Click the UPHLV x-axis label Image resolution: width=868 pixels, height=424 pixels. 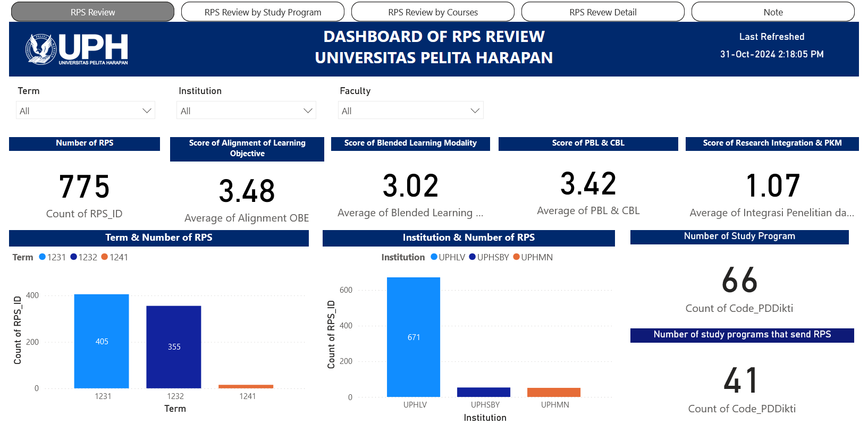click(x=415, y=405)
